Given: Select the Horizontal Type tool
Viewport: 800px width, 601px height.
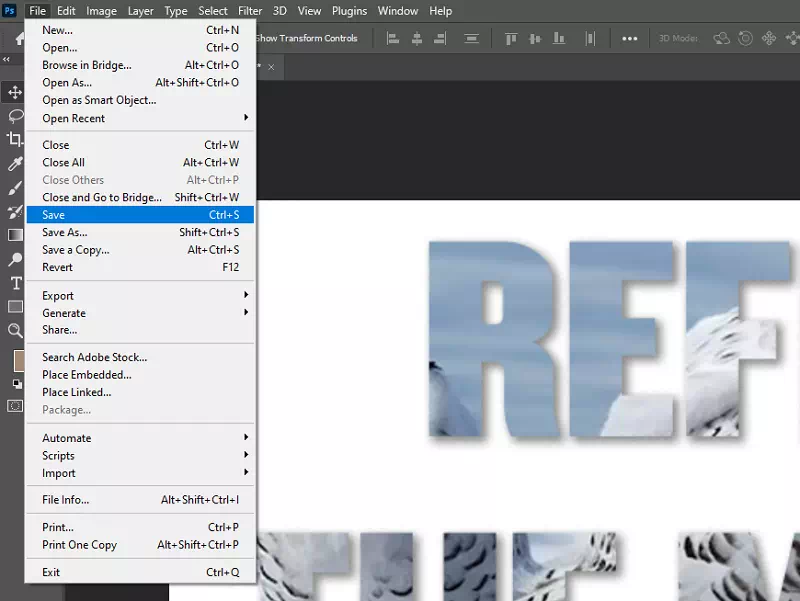Looking at the screenshot, I should (16, 283).
